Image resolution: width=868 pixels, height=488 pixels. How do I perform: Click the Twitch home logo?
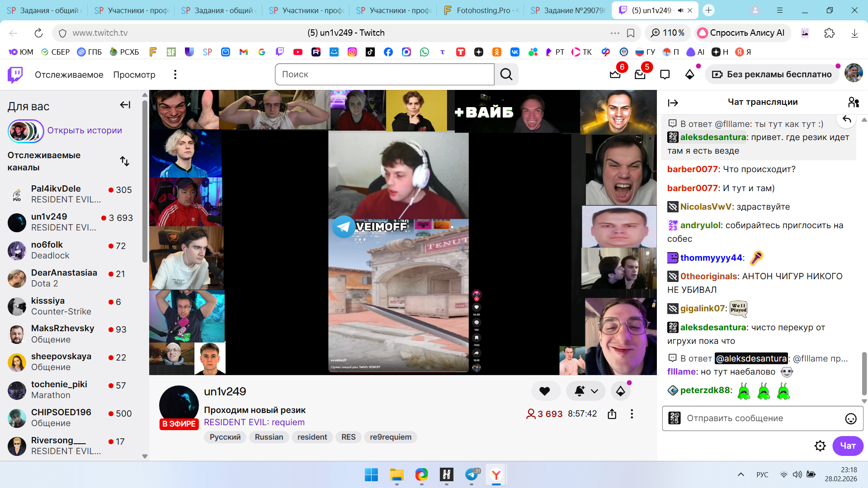tap(15, 75)
